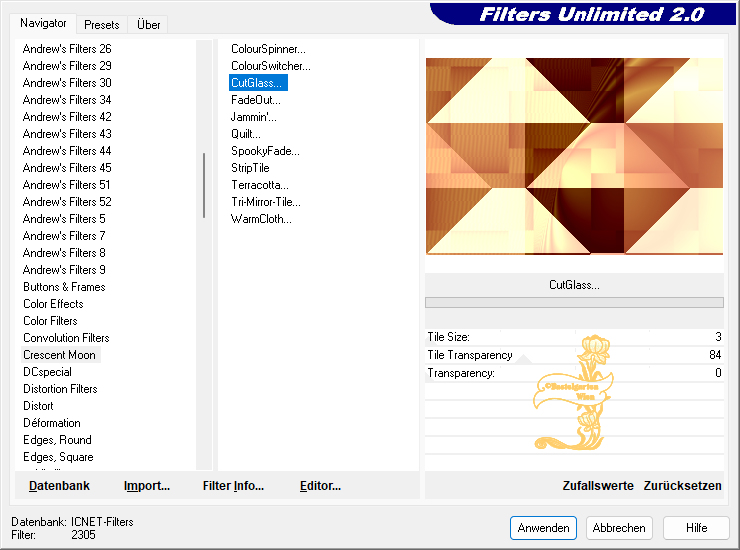Viewport: 740px width, 550px height.
Task: Open the Über tab
Action: [x=148, y=25]
